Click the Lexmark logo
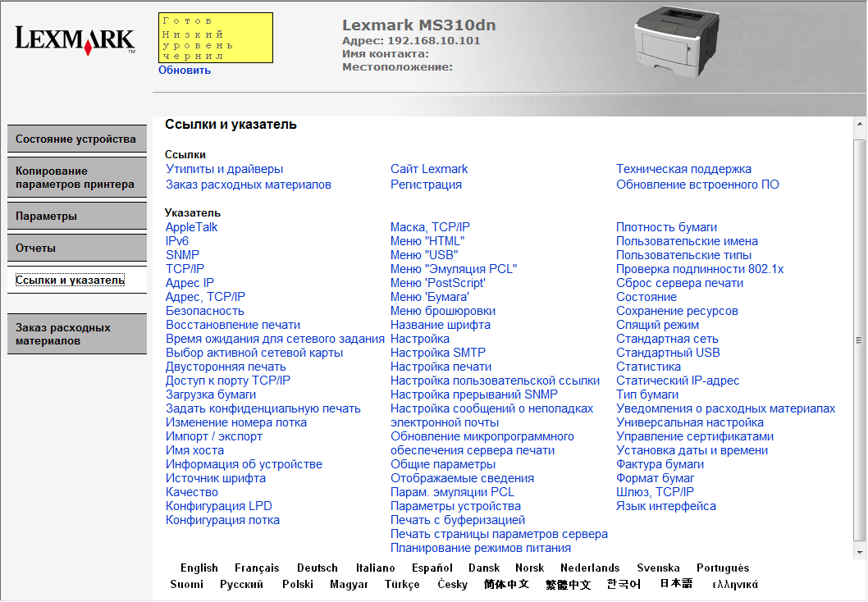This screenshot has height=602, width=868. pos(75,40)
